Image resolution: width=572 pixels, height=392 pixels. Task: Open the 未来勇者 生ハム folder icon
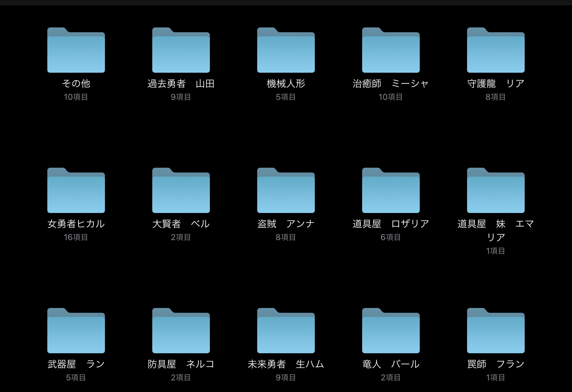point(286,331)
